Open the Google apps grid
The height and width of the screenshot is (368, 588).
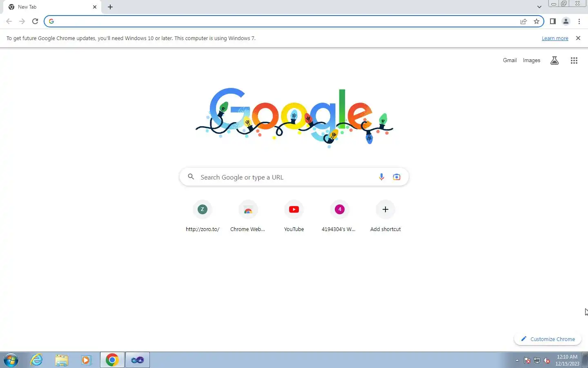[574, 61]
